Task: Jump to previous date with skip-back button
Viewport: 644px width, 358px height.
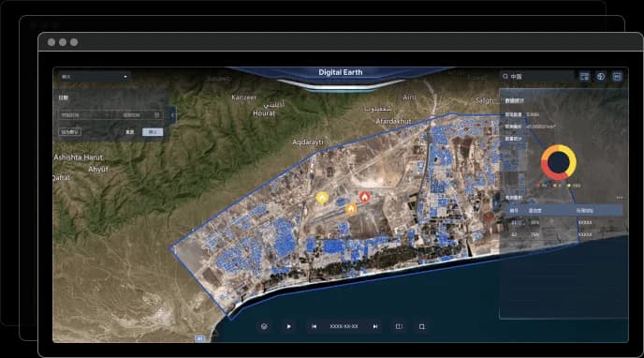Action: tap(314, 326)
